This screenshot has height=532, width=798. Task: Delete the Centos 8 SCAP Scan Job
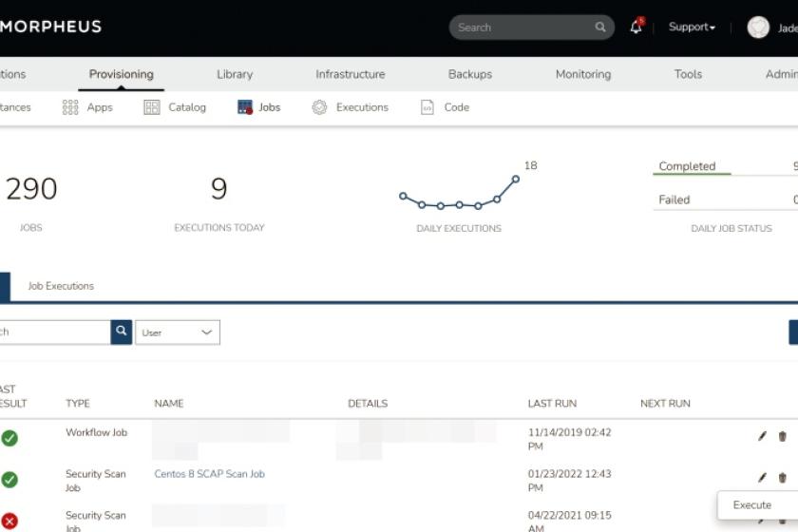782,478
